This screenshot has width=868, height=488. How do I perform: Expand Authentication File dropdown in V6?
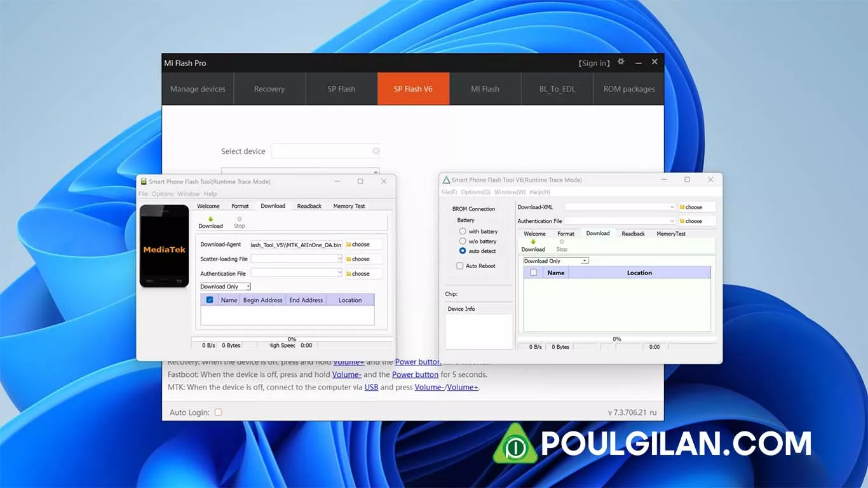coord(672,221)
